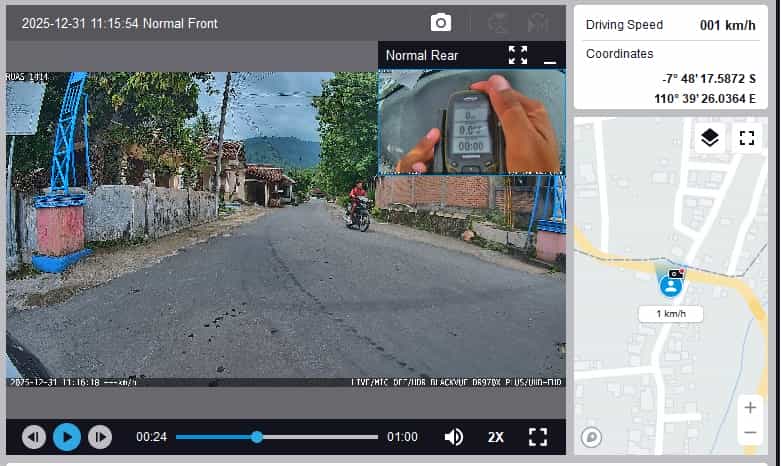Minimize the Normal Rear video overlay
Viewport: 781px width, 466px height.
(x=549, y=57)
